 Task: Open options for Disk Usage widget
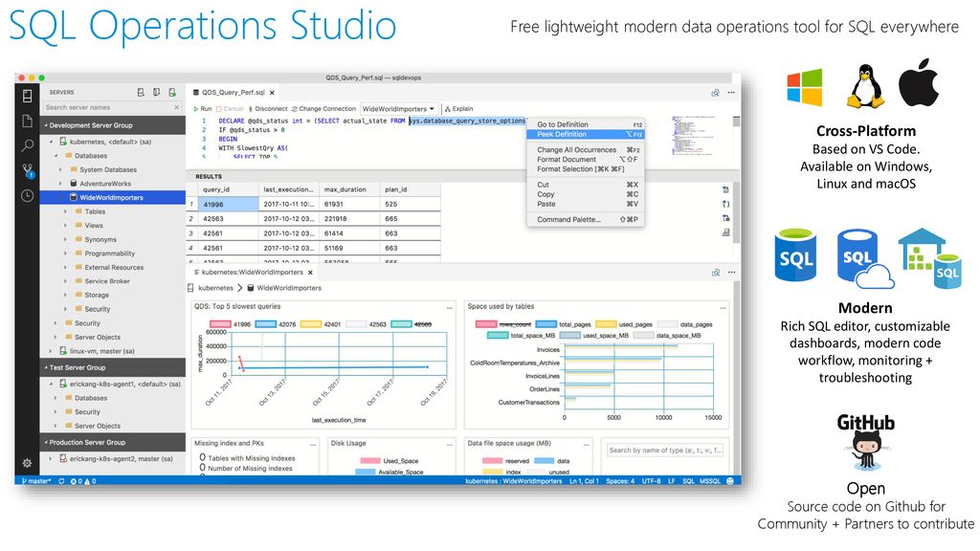(450, 444)
